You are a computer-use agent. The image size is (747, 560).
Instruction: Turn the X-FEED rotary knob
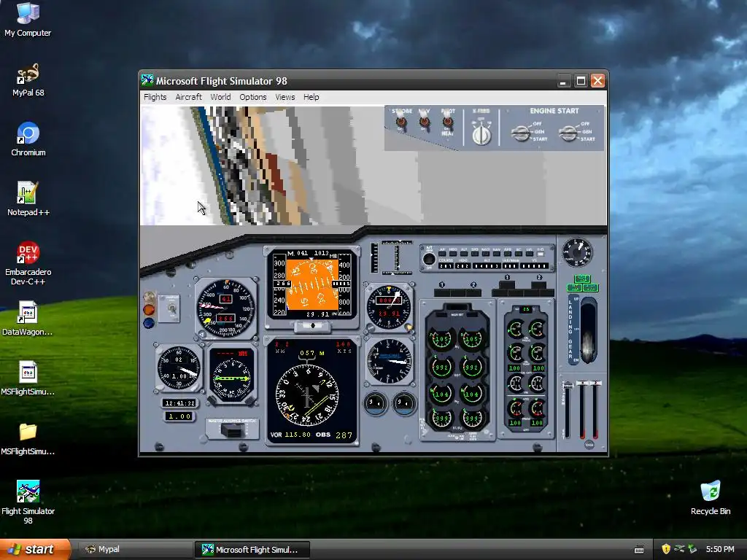(x=481, y=134)
